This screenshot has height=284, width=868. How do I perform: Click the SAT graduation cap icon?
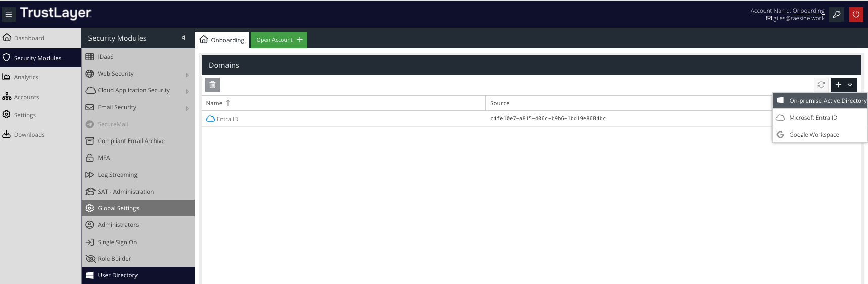click(90, 192)
